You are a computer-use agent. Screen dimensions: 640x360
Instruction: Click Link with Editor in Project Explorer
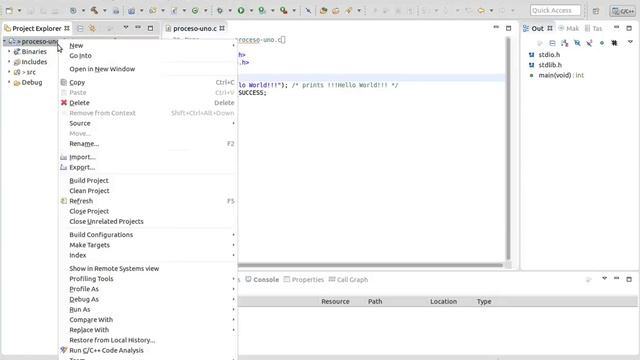(x=93, y=28)
